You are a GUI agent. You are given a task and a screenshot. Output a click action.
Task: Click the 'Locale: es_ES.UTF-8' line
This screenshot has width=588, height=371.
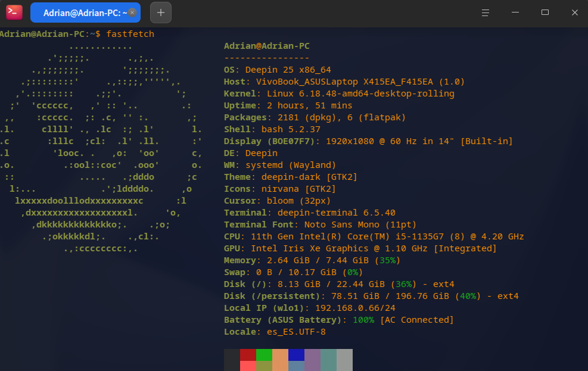tap(275, 332)
